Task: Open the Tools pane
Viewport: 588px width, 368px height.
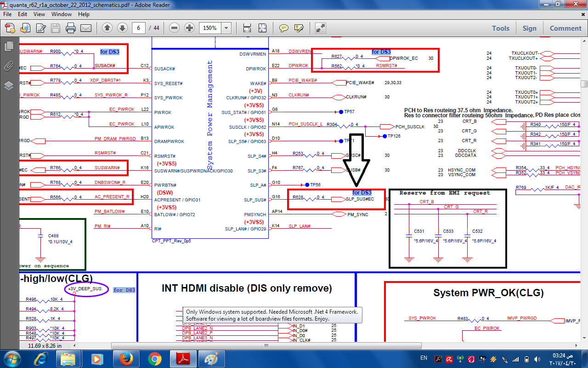Action: [x=501, y=28]
